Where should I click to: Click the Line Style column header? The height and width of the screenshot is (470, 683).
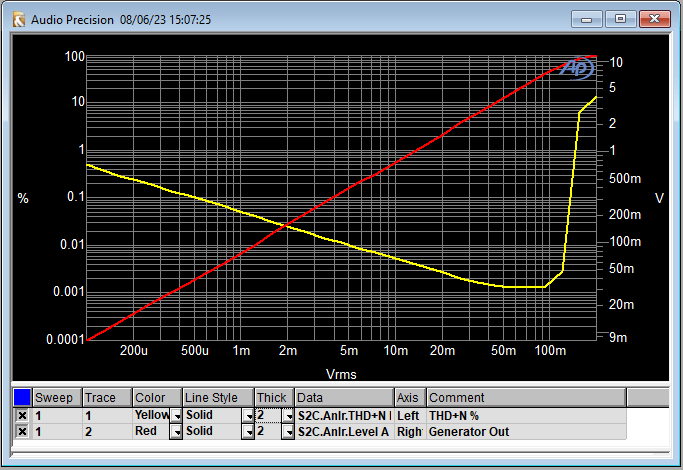[218, 398]
